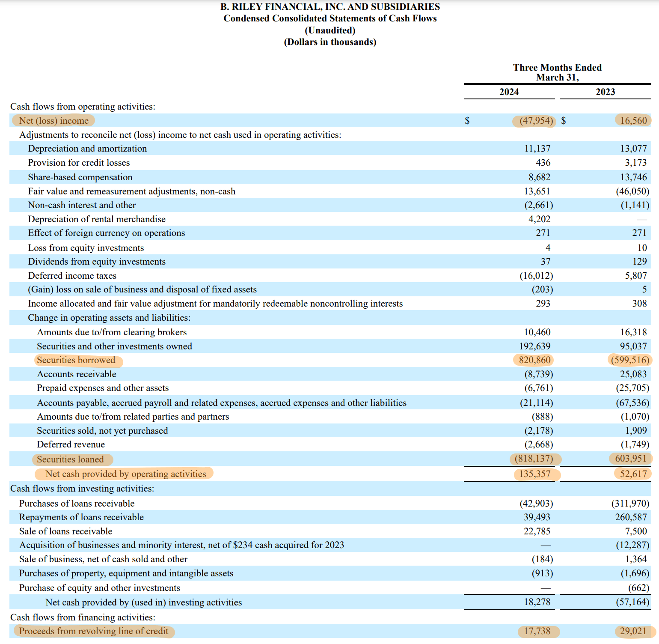Click 'Securities and other investments owned' label
This screenshot has height=644, width=659.
tap(114, 346)
